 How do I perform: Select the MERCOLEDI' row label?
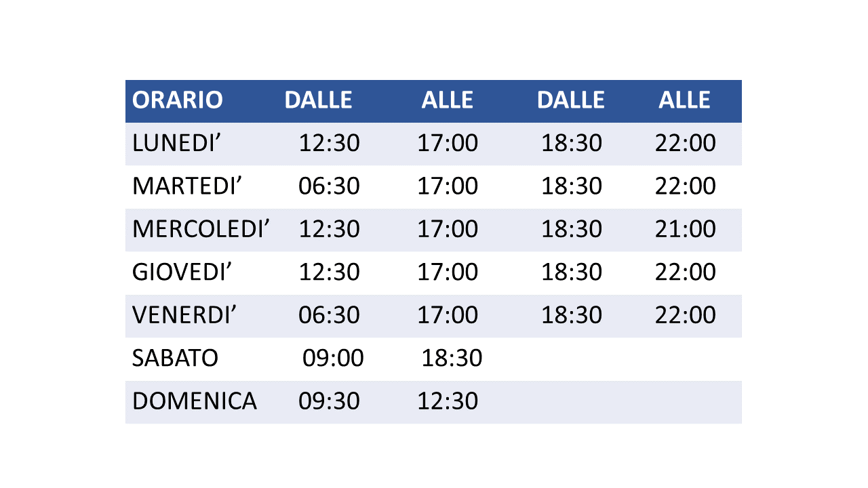[201, 229]
